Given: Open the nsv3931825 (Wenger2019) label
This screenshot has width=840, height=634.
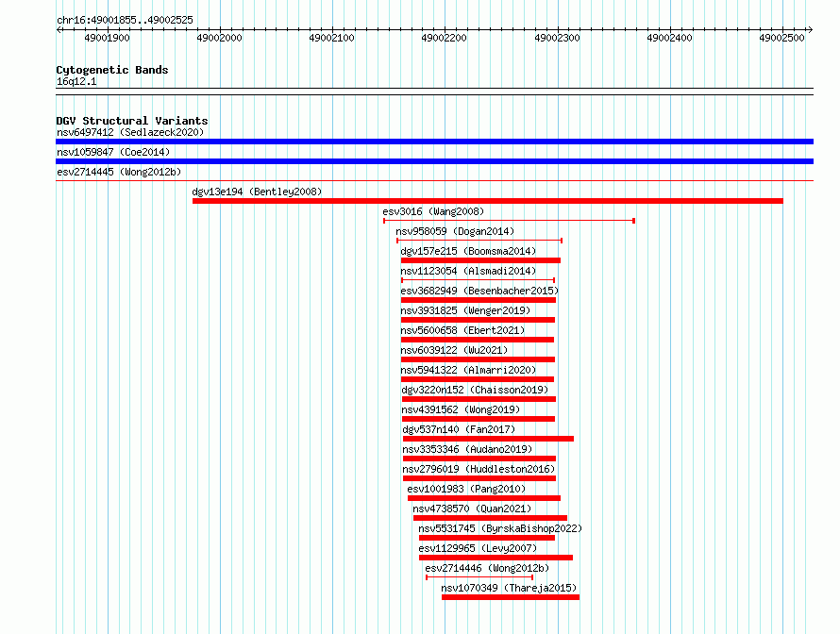Looking at the screenshot, I should click(x=465, y=310).
